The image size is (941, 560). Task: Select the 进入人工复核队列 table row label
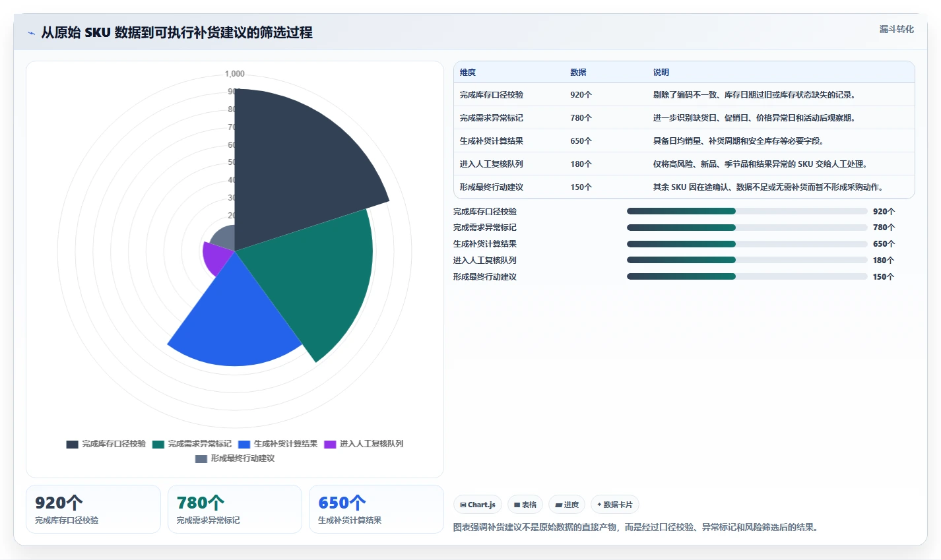coord(492,164)
